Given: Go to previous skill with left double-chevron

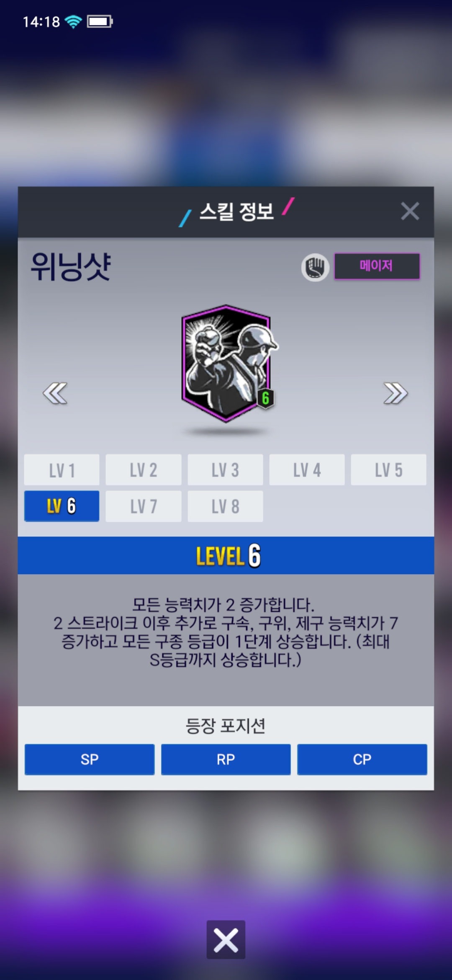Looking at the screenshot, I should tap(55, 393).
